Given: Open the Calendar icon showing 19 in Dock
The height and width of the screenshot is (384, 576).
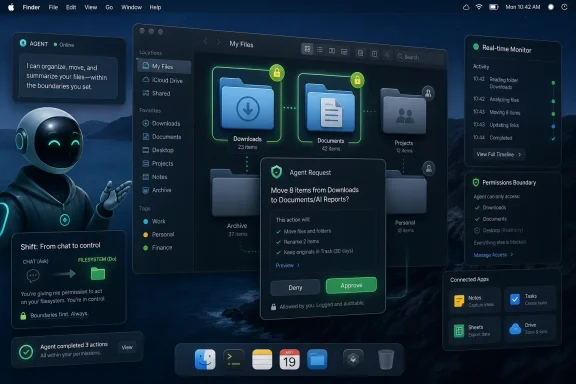Looking at the screenshot, I should point(289,359).
